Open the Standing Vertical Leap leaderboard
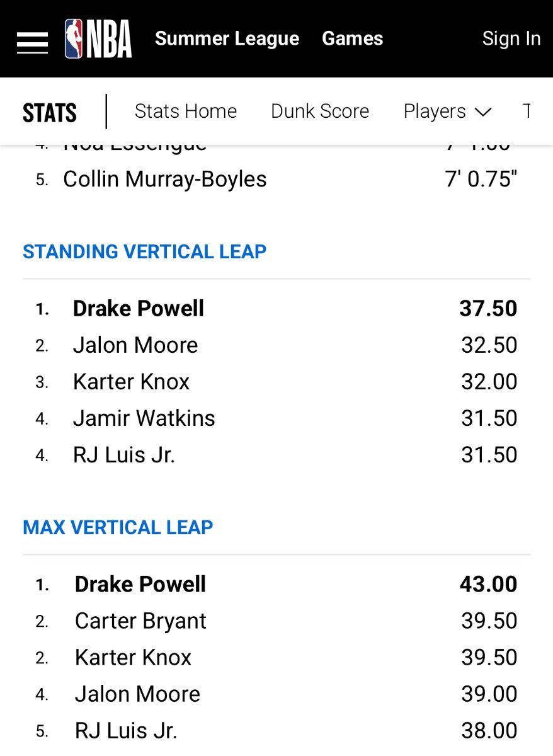Image resolution: width=553 pixels, height=756 pixels. tap(145, 252)
